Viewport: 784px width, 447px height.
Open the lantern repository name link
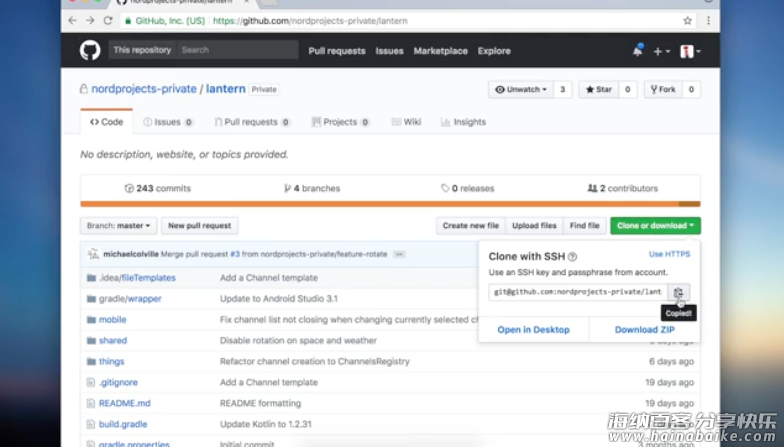click(x=226, y=89)
